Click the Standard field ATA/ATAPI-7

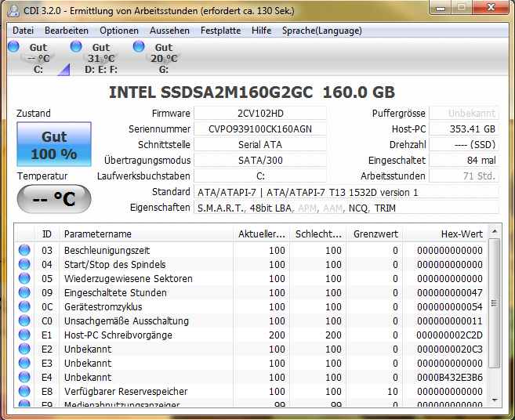point(346,192)
